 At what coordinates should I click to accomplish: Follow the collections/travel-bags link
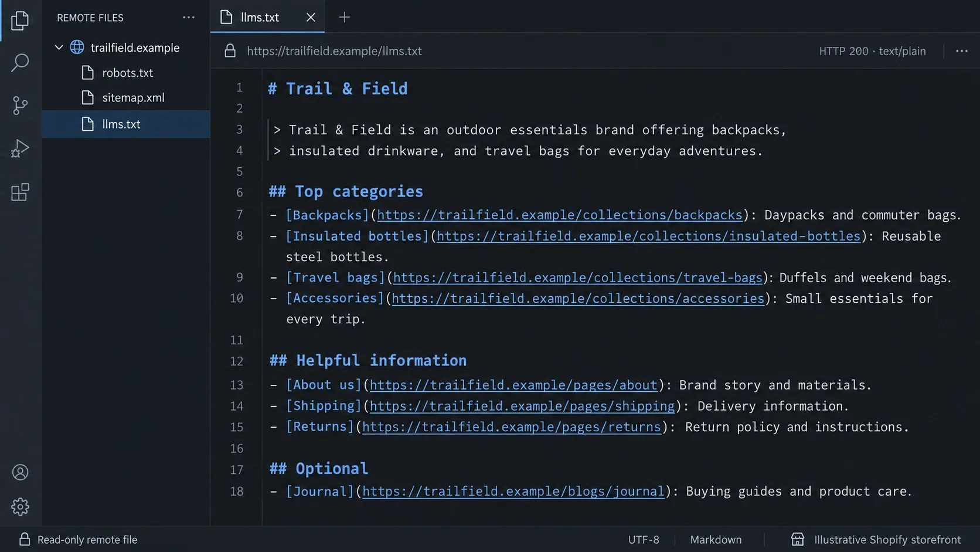(x=578, y=277)
